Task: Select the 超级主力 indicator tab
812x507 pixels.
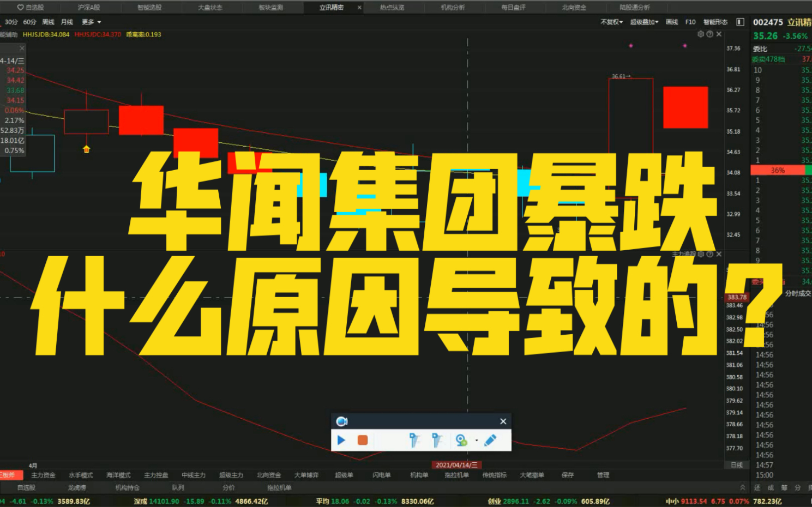Action: point(231,475)
